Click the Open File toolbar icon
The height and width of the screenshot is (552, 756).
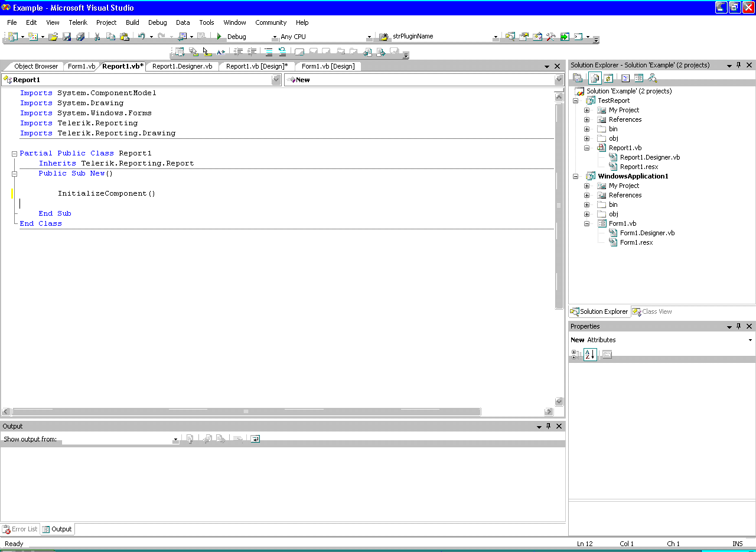(53, 37)
